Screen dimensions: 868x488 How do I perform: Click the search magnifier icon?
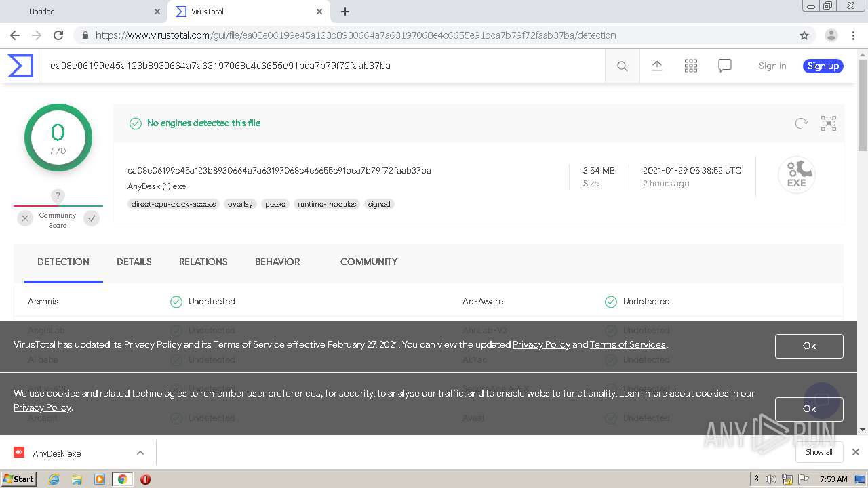[x=622, y=66]
